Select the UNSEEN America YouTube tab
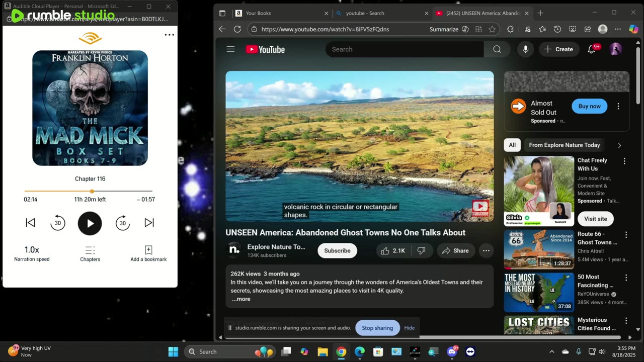Viewport: 644px width, 362px height. tap(482, 13)
